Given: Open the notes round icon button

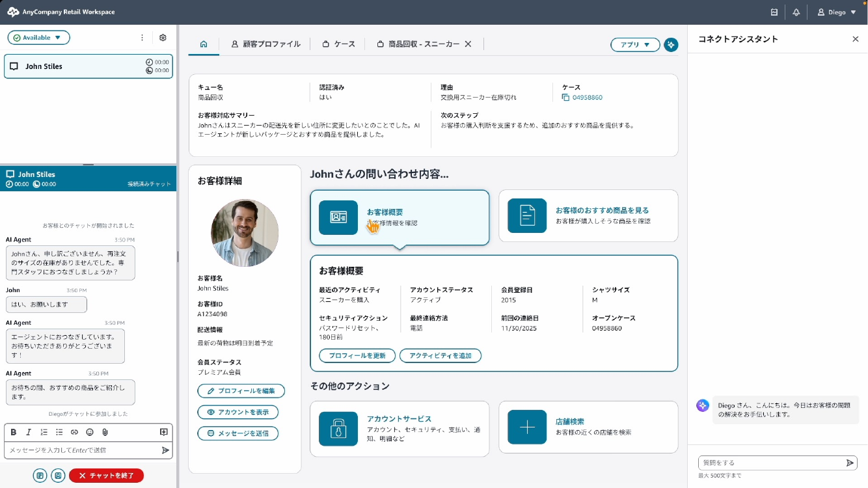Looking at the screenshot, I should 40,476.
